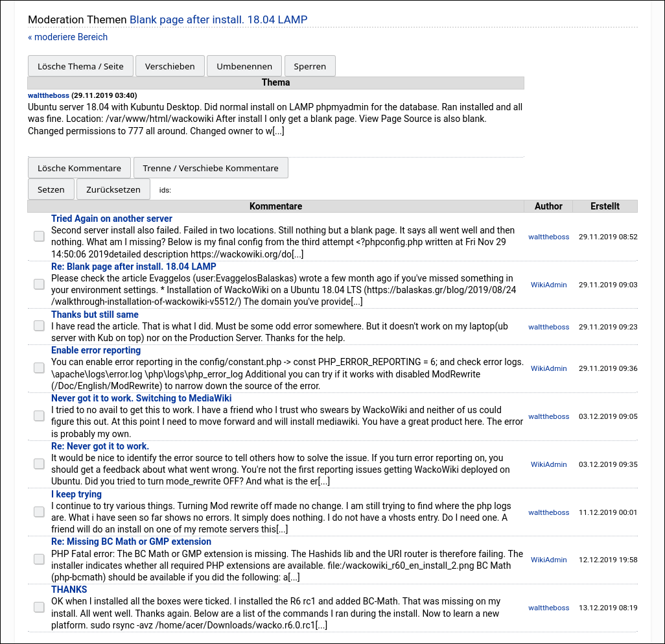This screenshot has height=644, width=665.
Task: Check the 'Thanks but still same' comment
Action: [x=40, y=327]
